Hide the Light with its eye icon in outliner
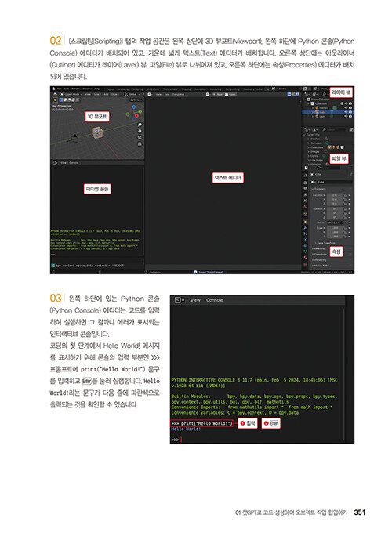 point(346,117)
